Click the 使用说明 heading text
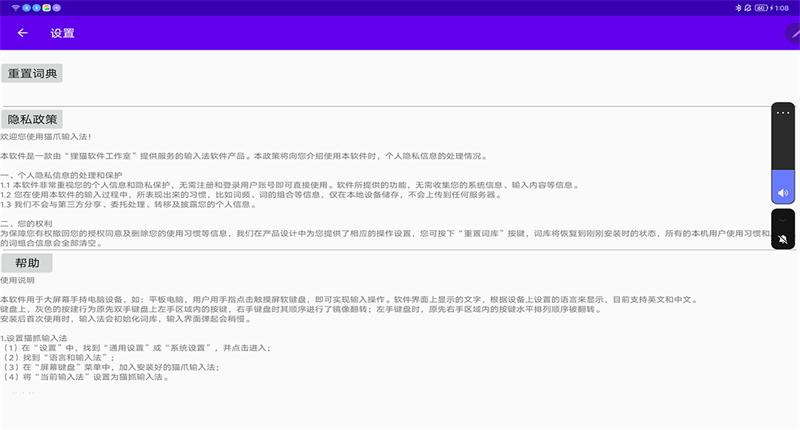This screenshot has height=430, width=800. (18, 280)
